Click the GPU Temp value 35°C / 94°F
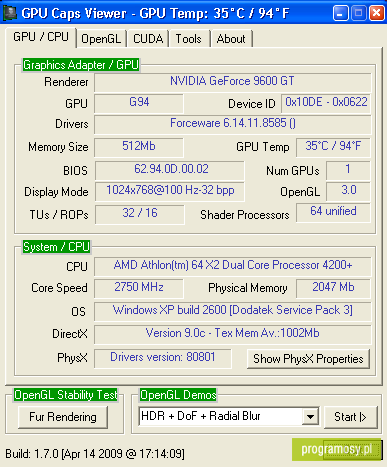 333,147
